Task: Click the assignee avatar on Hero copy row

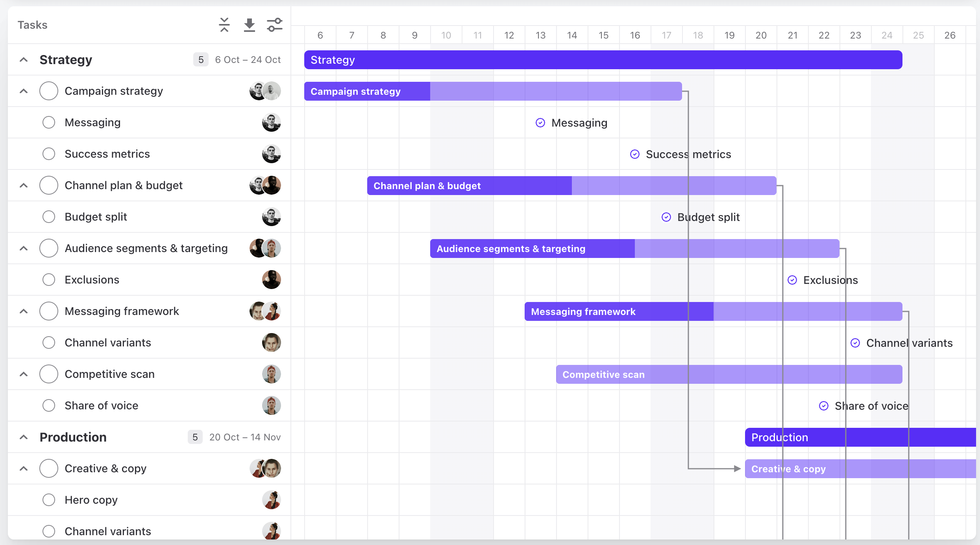Action: pyautogui.click(x=272, y=500)
